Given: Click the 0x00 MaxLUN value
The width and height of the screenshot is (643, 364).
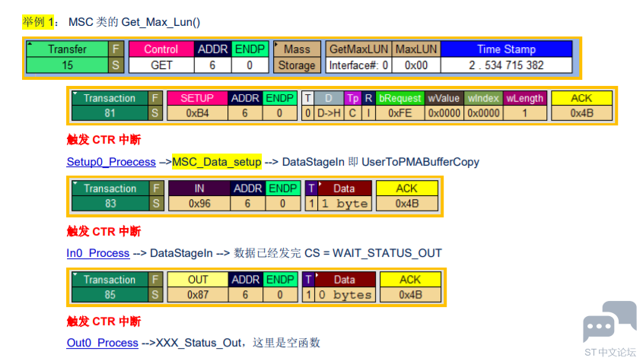Looking at the screenshot, I should pyautogui.click(x=416, y=65).
